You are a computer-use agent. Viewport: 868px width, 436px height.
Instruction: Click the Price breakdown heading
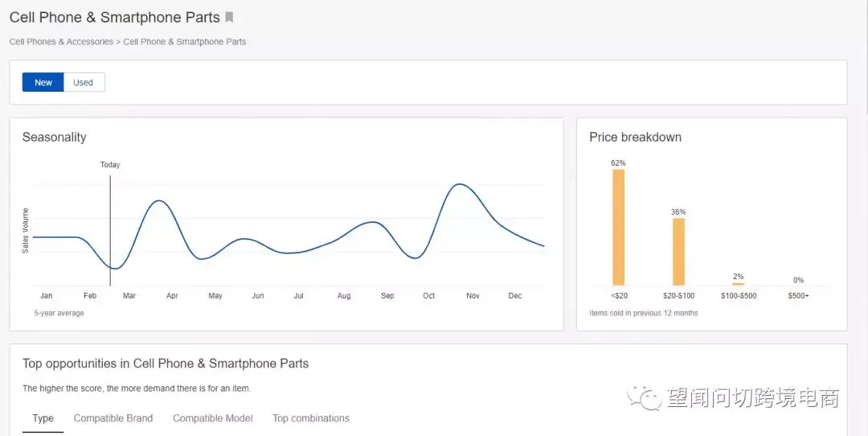pyautogui.click(x=635, y=138)
